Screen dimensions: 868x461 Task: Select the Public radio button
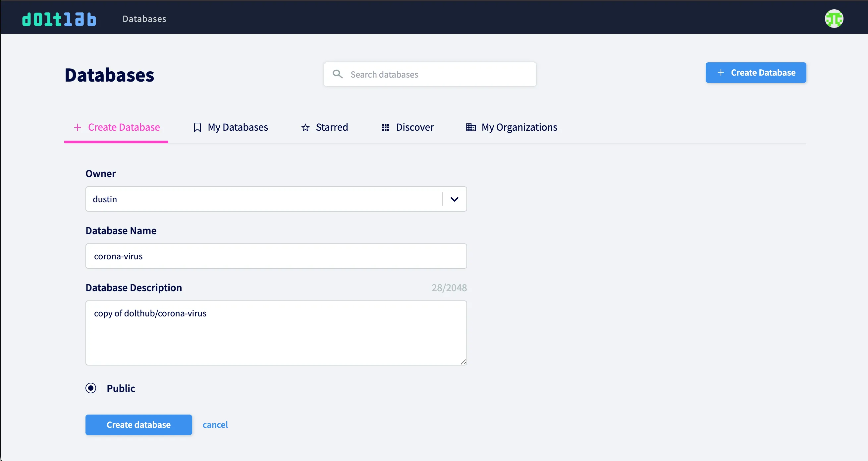click(91, 388)
